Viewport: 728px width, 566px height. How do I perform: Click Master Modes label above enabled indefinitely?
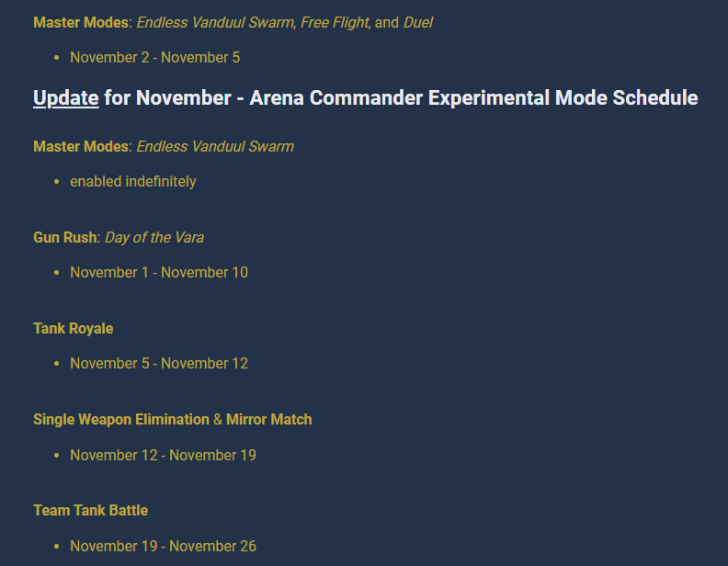(82, 146)
